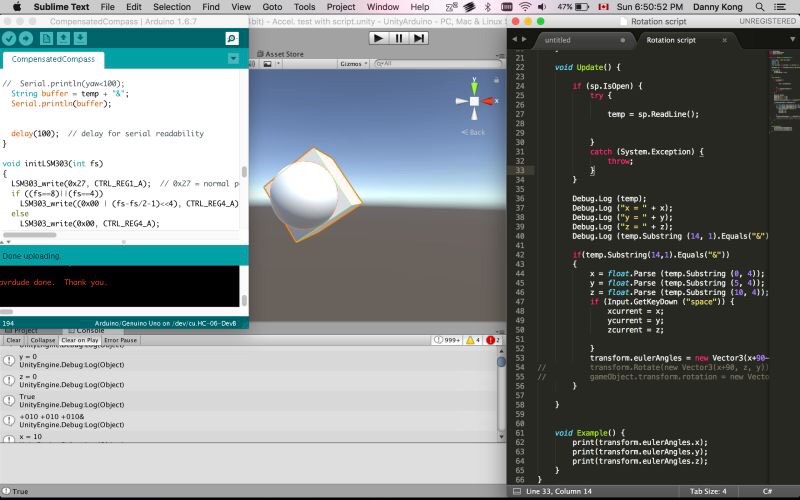
Task: Open the File menu
Action: (x=108, y=7)
